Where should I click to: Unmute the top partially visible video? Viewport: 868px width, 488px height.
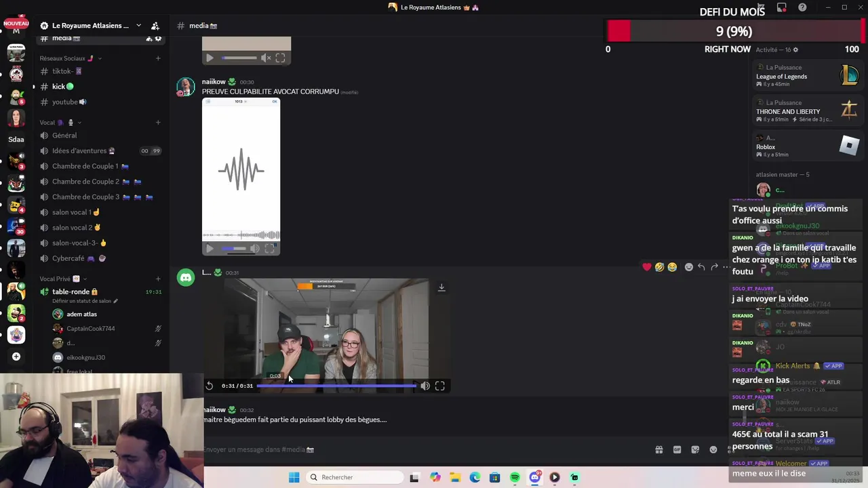(x=266, y=58)
